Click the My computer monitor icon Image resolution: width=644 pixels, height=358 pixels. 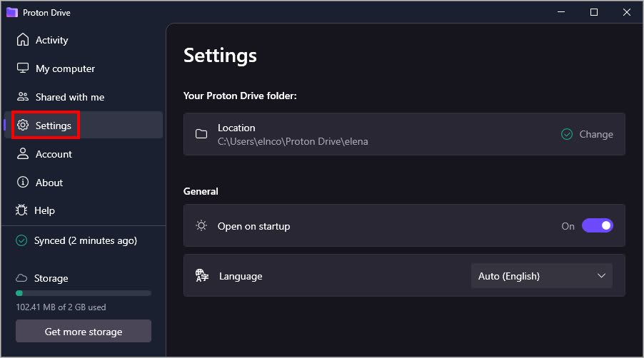coord(23,68)
